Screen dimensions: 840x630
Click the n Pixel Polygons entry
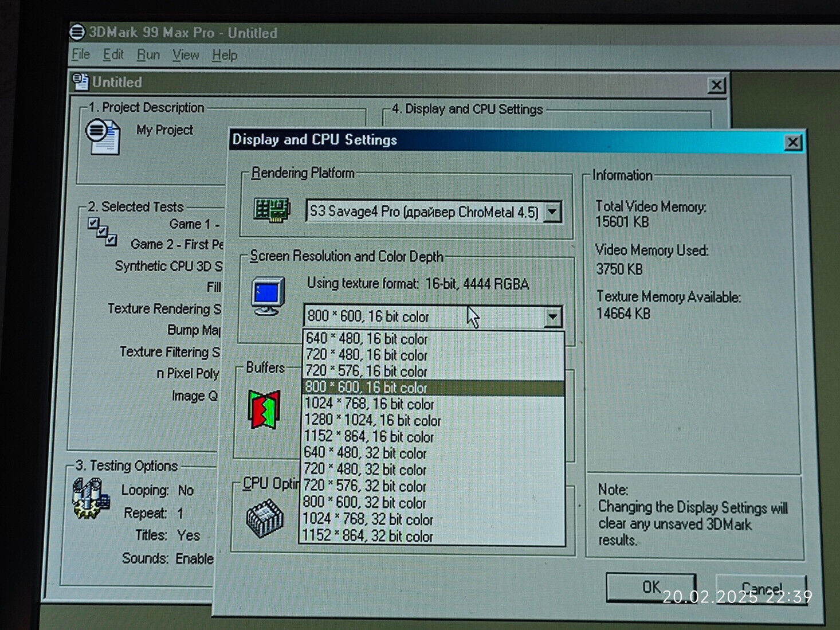[188, 374]
